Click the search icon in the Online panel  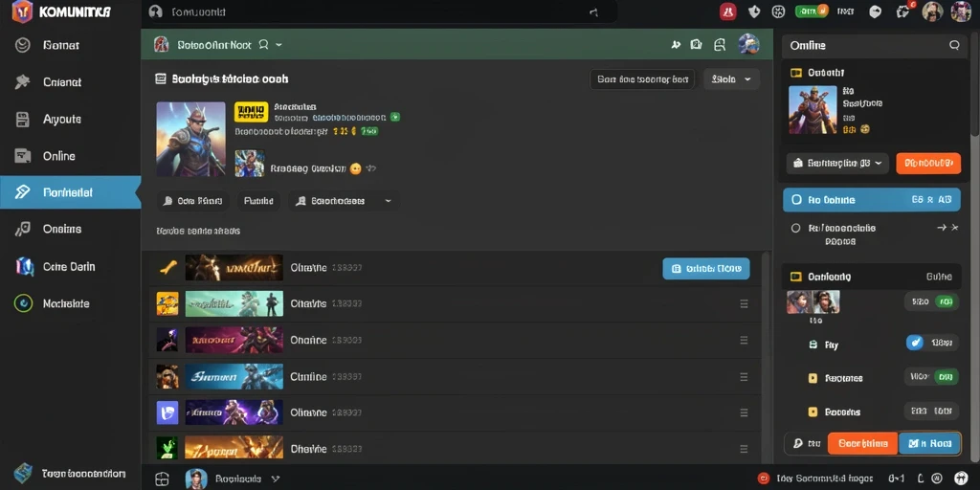pyautogui.click(x=954, y=45)
